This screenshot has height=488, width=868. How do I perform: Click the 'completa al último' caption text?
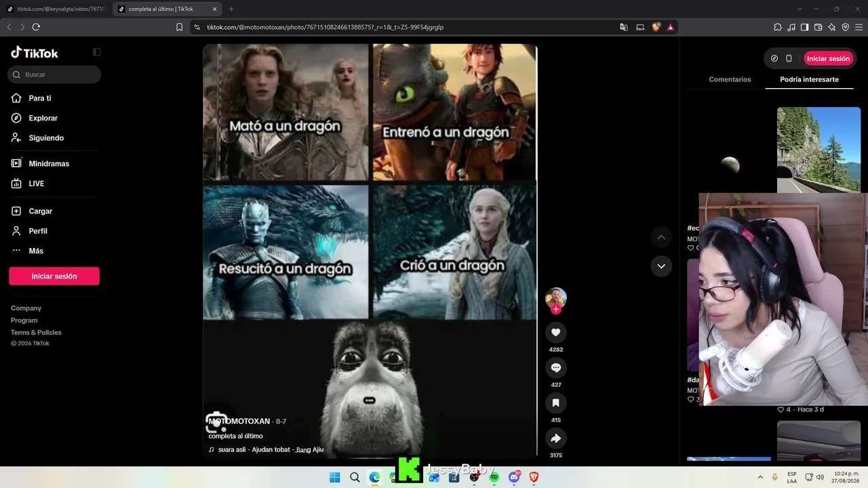[235, 436]
